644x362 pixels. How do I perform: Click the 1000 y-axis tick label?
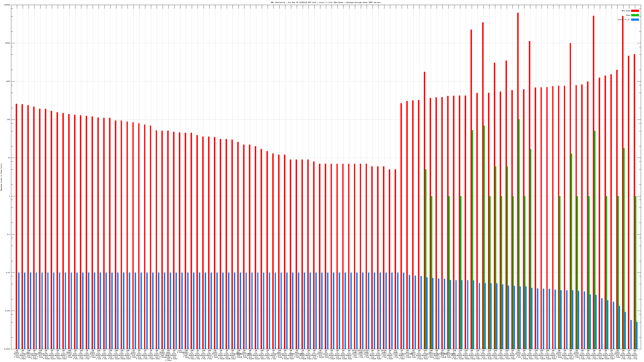click(x=8, y=81)
